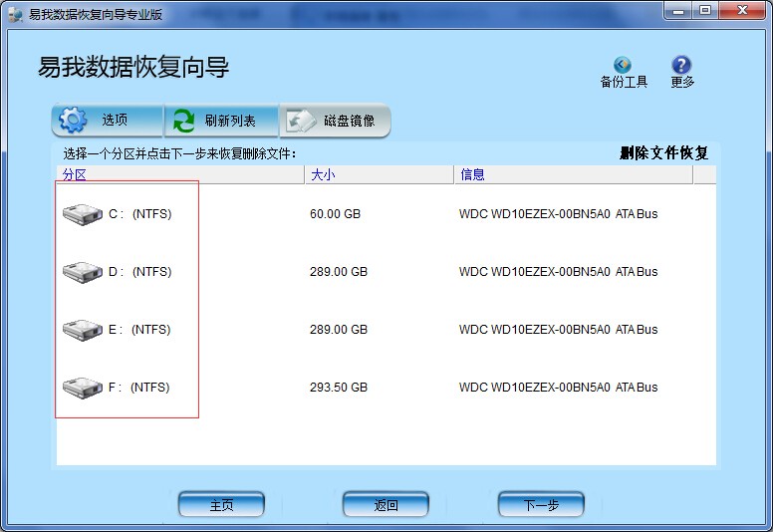Proceed with 下一步 next button

[541, 504]
